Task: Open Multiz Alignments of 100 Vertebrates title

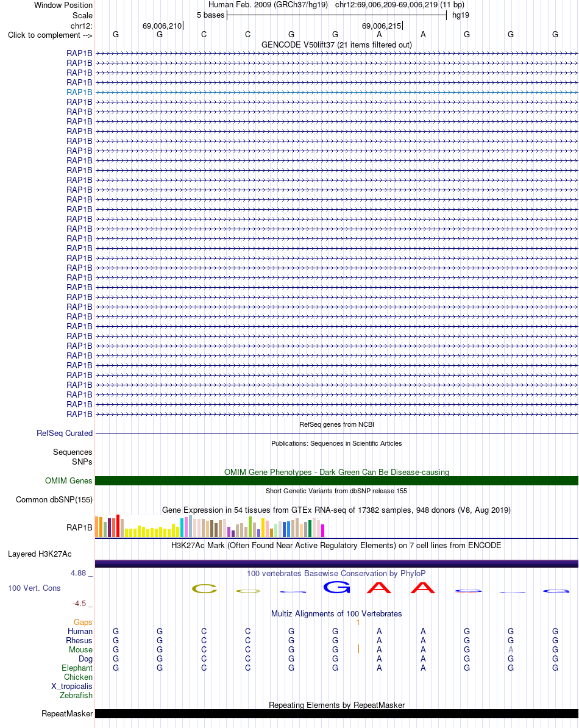Action: (x=336, y=614)
